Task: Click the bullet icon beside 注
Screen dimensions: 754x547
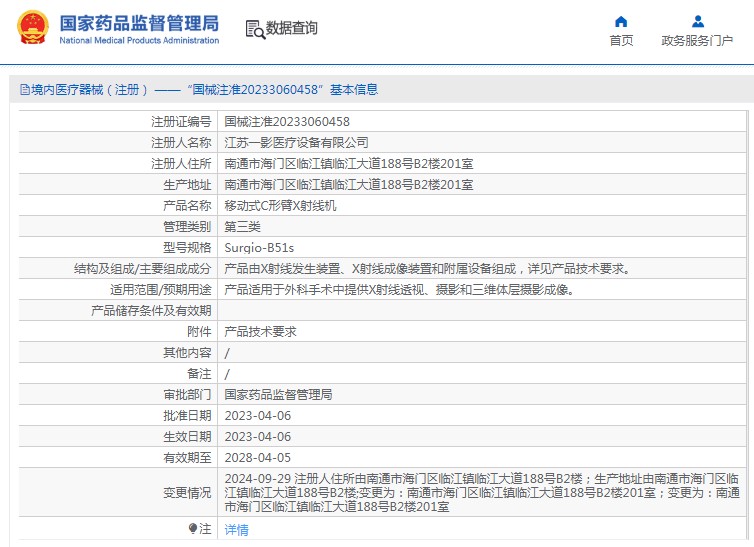Action: point(193,528)
